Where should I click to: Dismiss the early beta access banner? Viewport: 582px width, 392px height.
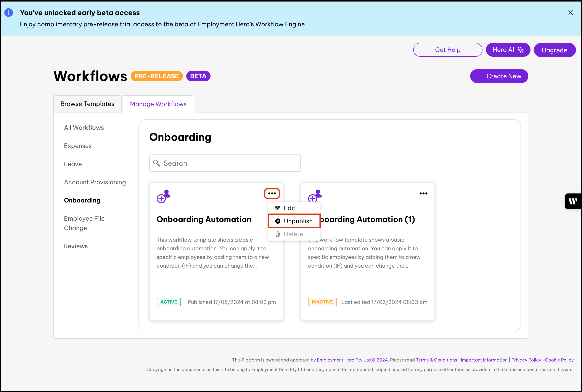click(570, 13)
